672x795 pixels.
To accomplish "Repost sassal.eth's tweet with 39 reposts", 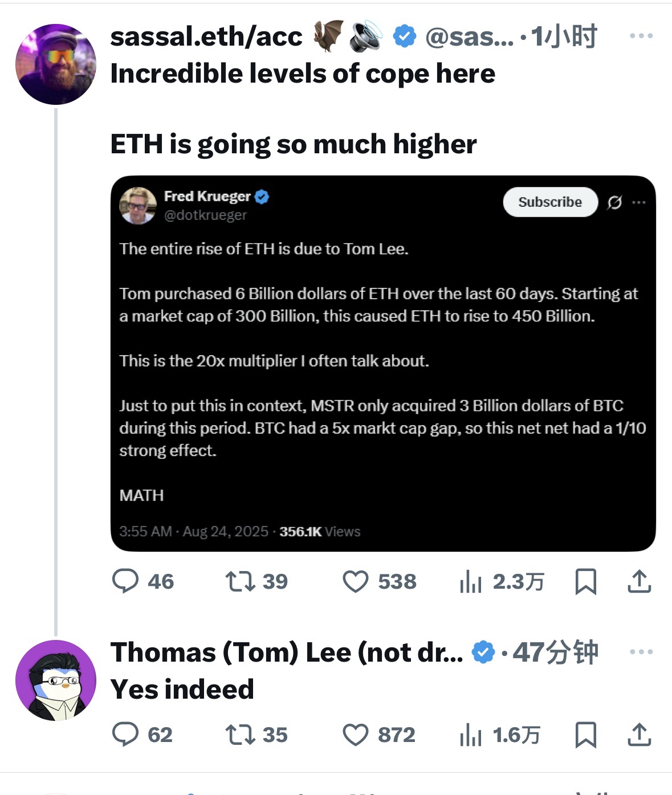I will point(240,581).
